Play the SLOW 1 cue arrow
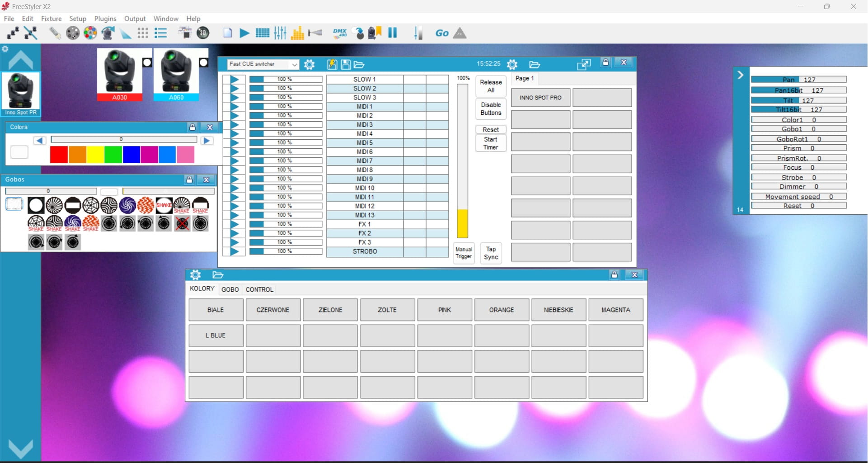Image resolution: width=868 pixels, height=463 pixels. click(234, 80)
